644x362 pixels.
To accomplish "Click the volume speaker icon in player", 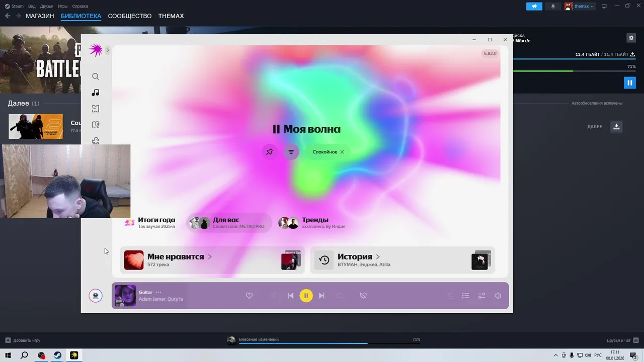I will click(498, 296).
